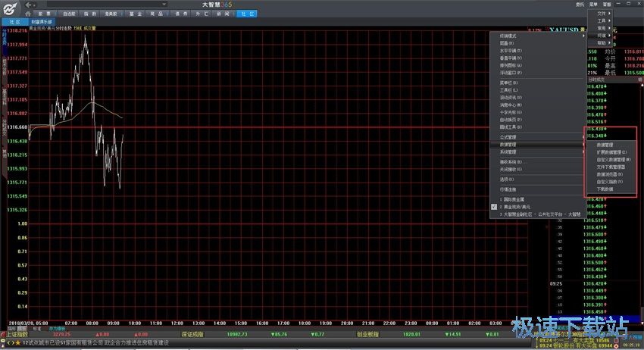The image size is (644, 350).
Task: Click the 分时成交 panel header
Action: click(x=596, y=80)
